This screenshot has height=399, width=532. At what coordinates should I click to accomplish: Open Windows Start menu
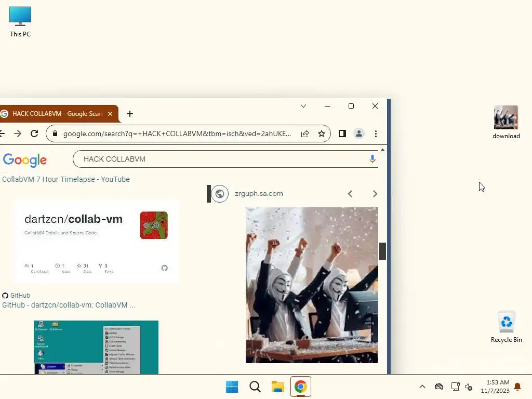click(232, 387)
